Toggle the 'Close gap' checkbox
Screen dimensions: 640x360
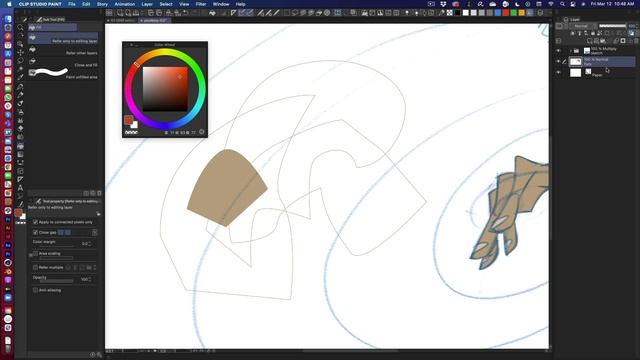pyautogui.click(x=35, y=232)
